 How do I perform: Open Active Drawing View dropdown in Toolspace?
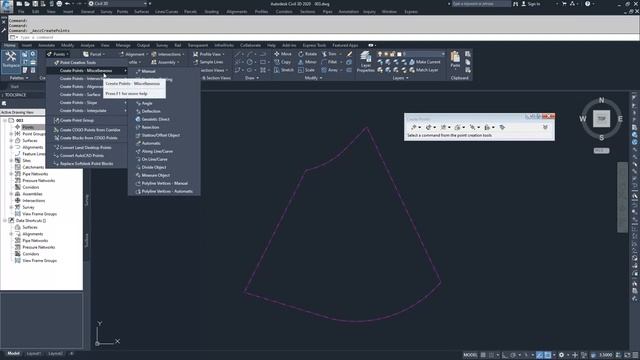(x=22, y=112)
